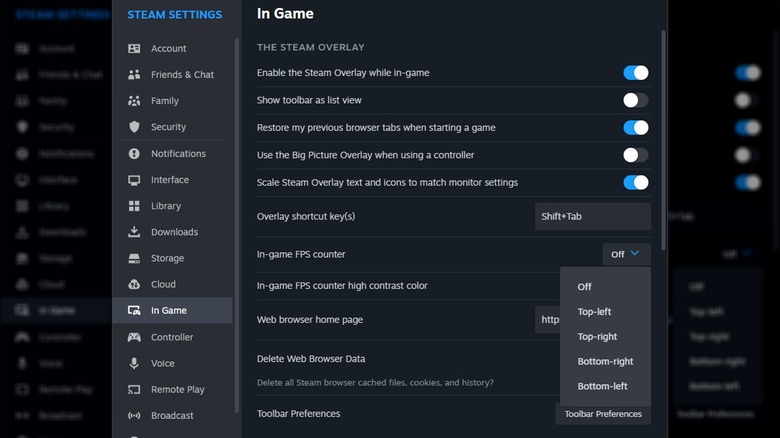Enable Show toolbar as list view
The height and width of the screenshot is (438, 780).
click(x=635, y=100)
